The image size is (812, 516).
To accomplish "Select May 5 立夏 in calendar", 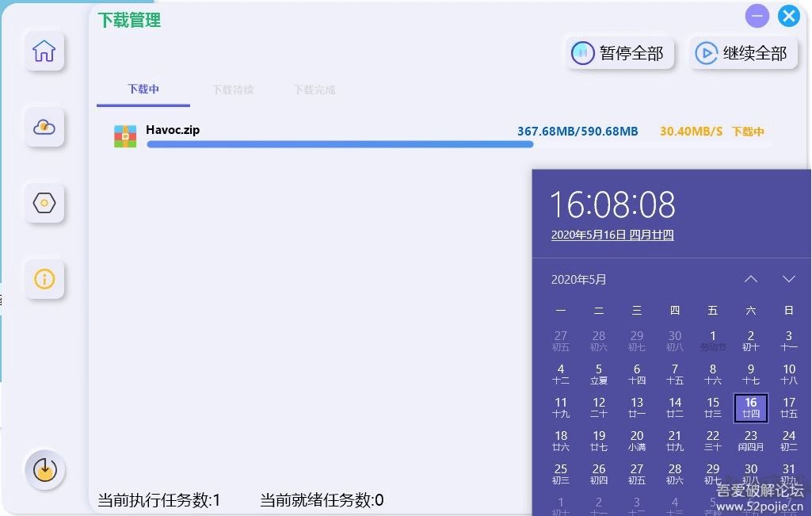I will pos(599,374).
